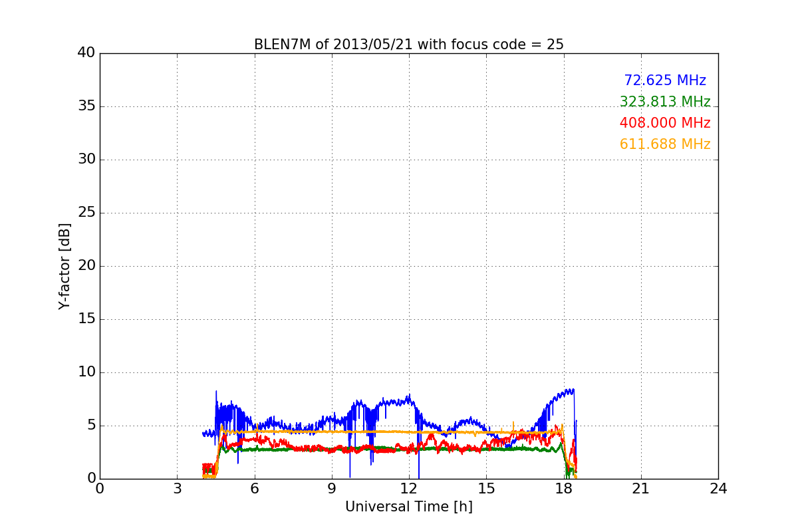798x532 pixels.
Task: Click the y-axis tick label 20
Action: click(86, 266)
